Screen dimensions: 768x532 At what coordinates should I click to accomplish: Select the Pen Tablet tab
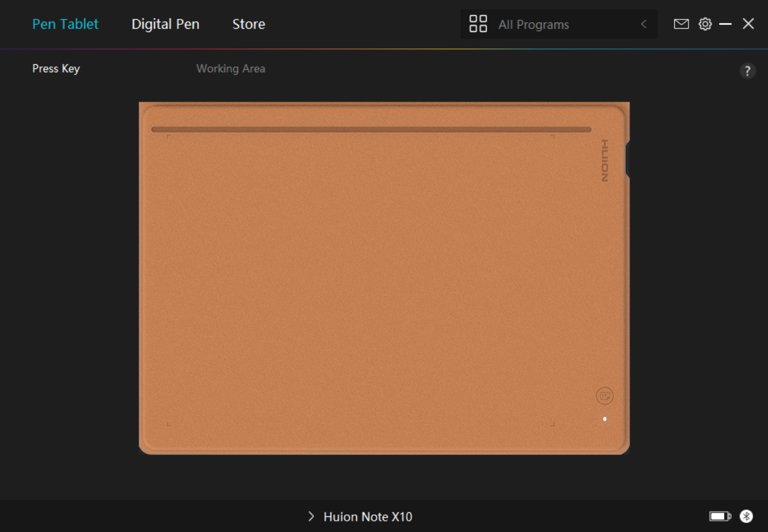pos(66,24)
